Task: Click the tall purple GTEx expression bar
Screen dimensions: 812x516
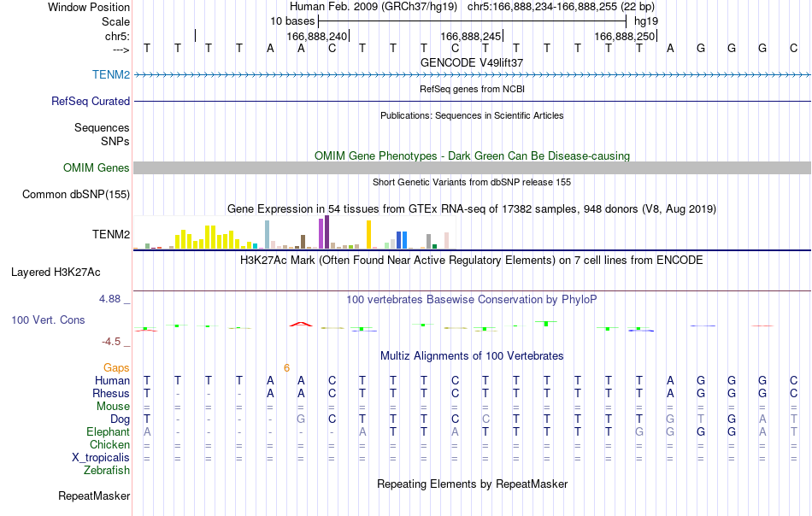Action: pyautogui.click(x=327, y=232)
